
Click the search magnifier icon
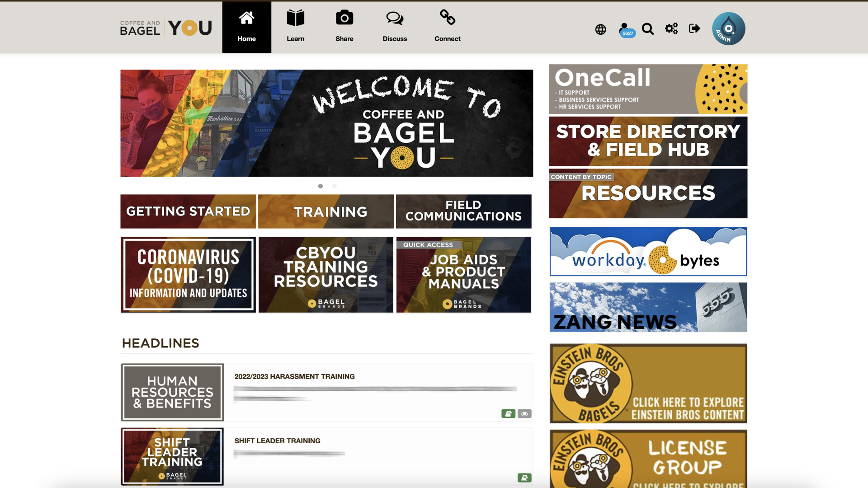[x=647, y=29]
